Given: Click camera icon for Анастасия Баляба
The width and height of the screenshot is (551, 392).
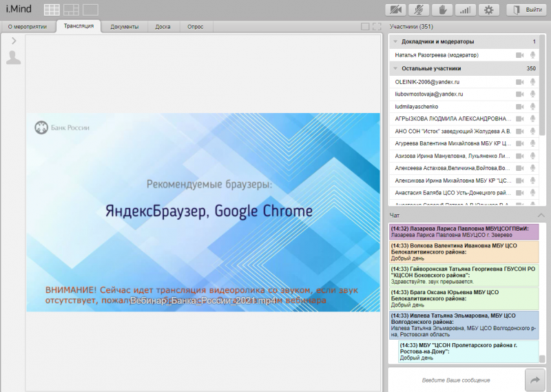Looking at the screenshot, I should [x=519, y=193].
